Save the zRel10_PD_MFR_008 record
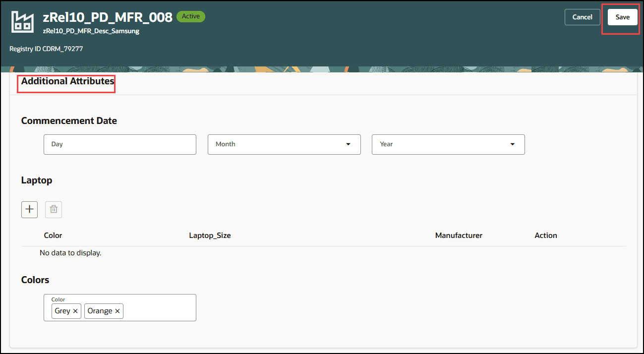The width and height of the screenshot is (644, 354). 622,16
